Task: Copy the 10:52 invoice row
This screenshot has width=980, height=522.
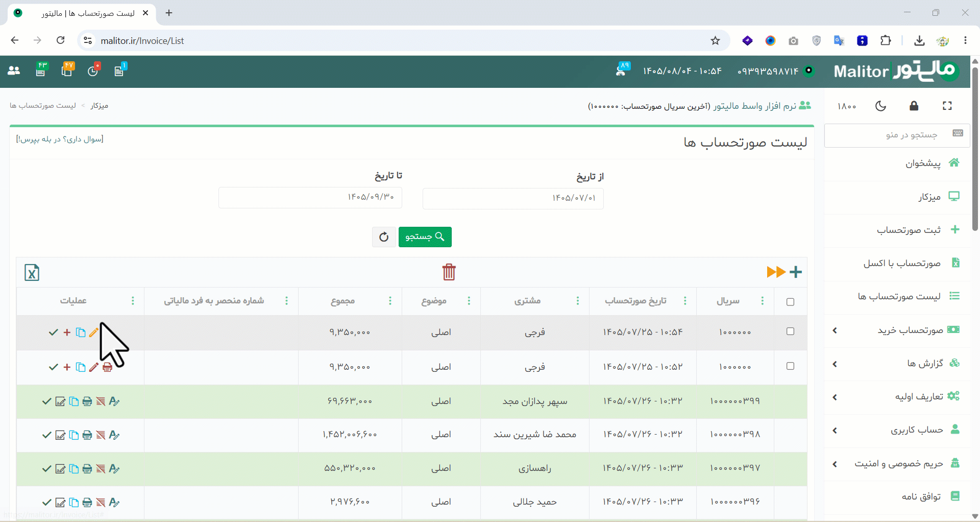Action: point(81,367)
